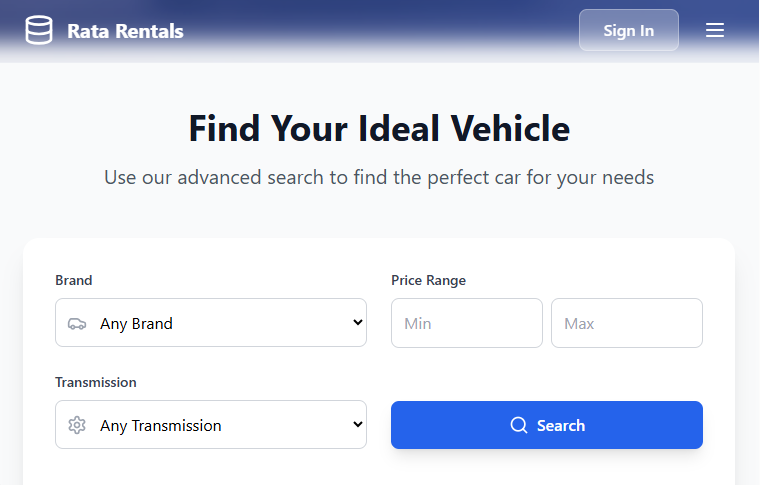Click the Transmission field label
The width and height of the screenshot is (760, 485).
click(x=96, y=382)
